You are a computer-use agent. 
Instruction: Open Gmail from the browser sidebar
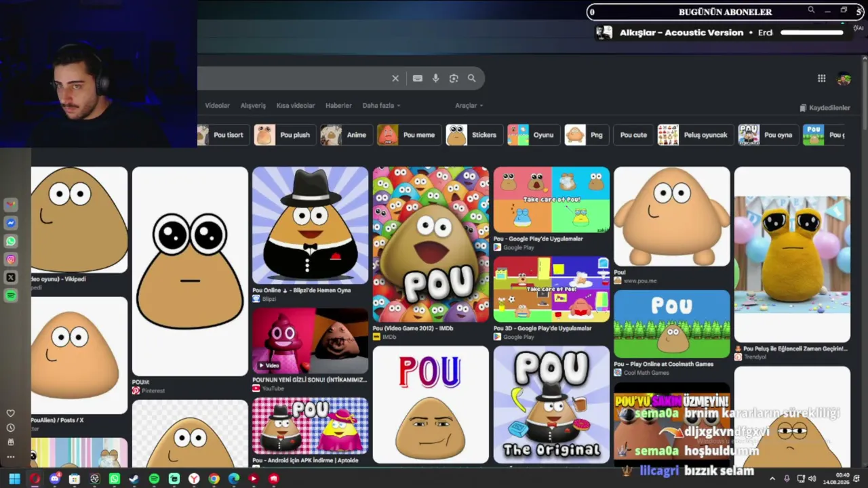(11, 205)
